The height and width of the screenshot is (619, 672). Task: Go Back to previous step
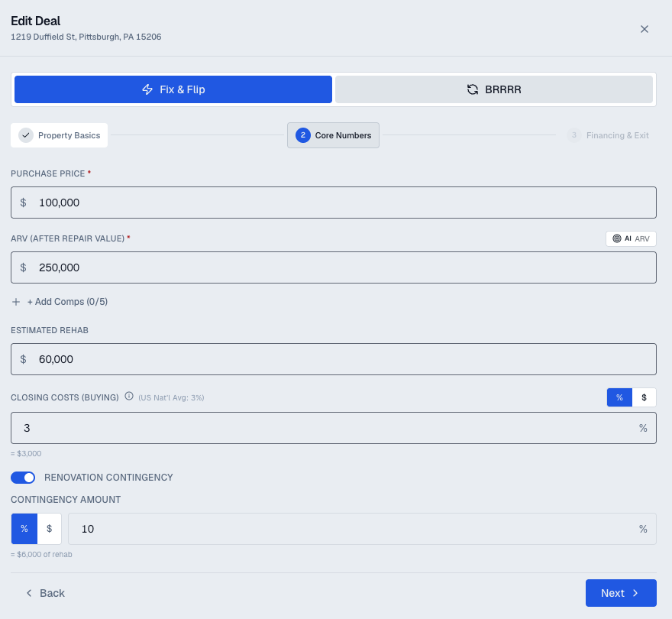point(45,593)
